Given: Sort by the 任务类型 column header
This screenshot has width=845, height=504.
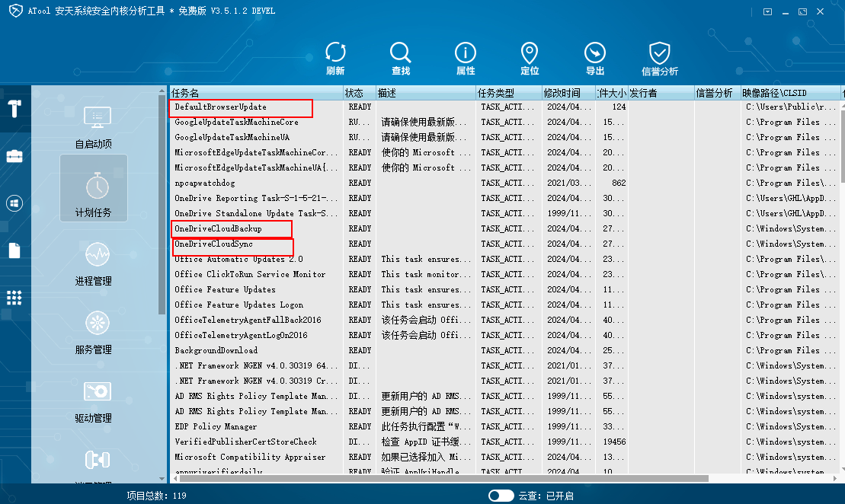Looking at the screenshot, I should tap(509, 93).
